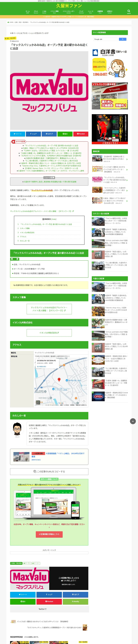Switch map layer with satellite thumbnail icon
138x644 pixels.
tap(38, 402)
